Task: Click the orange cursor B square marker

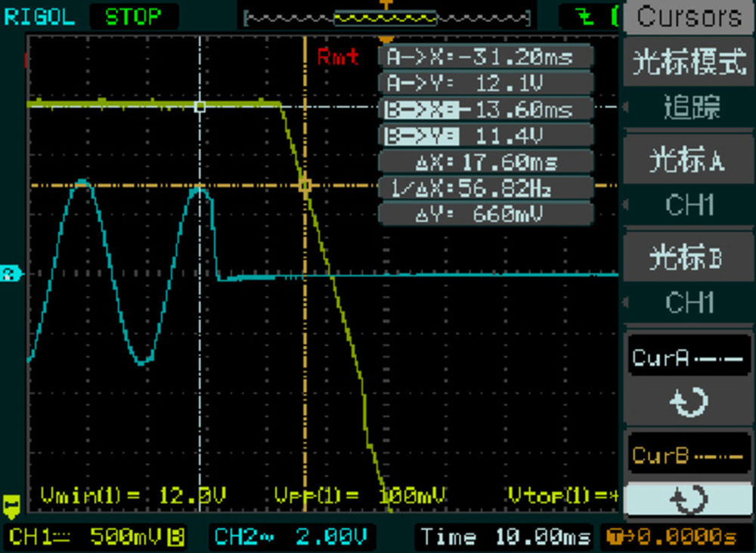Action: (305, 185)
